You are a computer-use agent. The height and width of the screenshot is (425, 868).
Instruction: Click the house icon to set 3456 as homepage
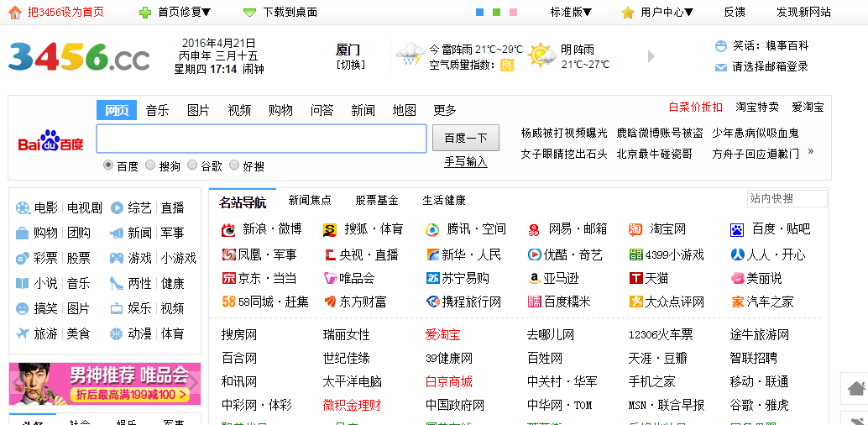coord(15,13)
